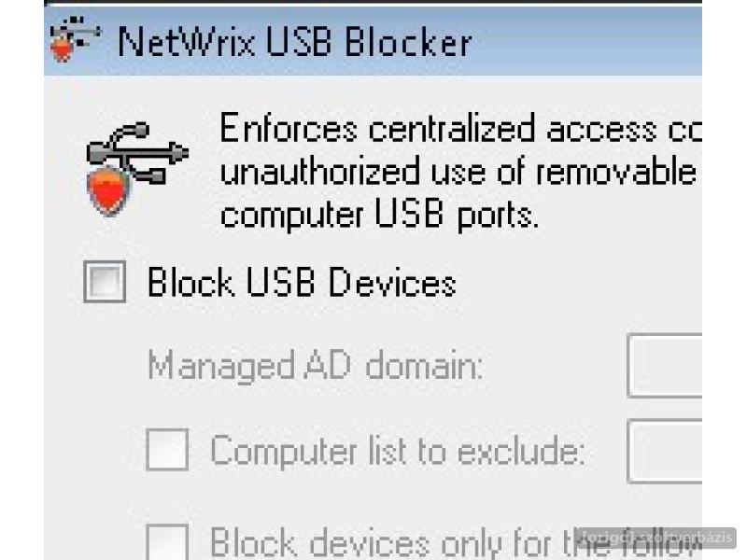Enable the Block USB Devices checkbox
Screen dimensions: 747x560
[105, 282]
